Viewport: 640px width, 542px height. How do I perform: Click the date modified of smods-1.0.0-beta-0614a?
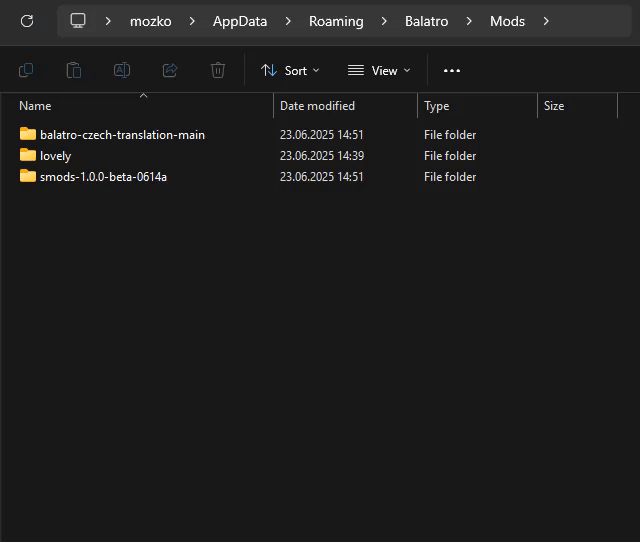[x=321, y=177]
